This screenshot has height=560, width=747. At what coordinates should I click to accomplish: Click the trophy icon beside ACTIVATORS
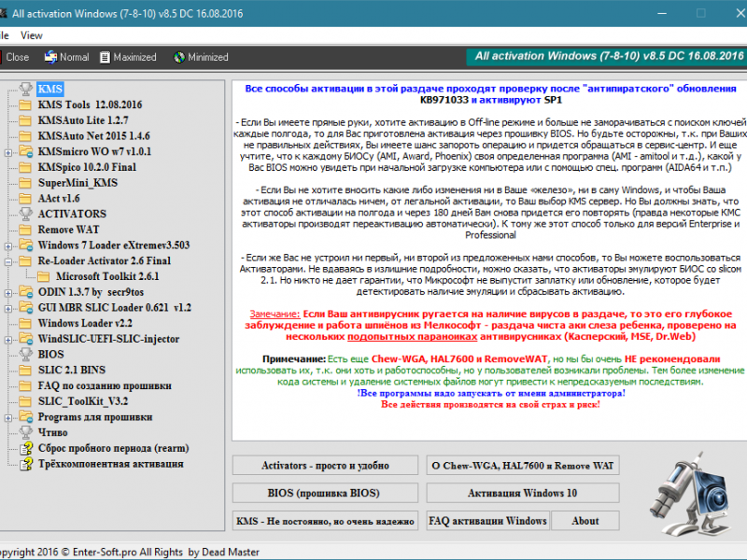(26, 214)
